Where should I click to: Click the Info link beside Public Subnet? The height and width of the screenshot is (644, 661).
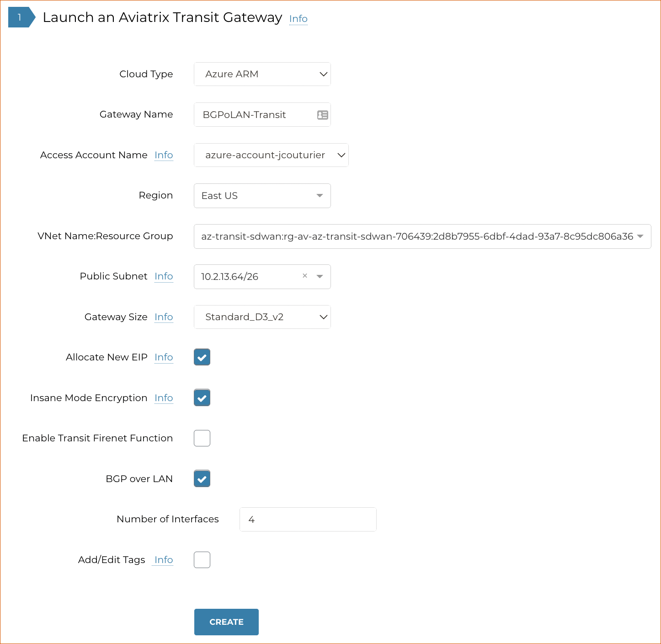164,276
